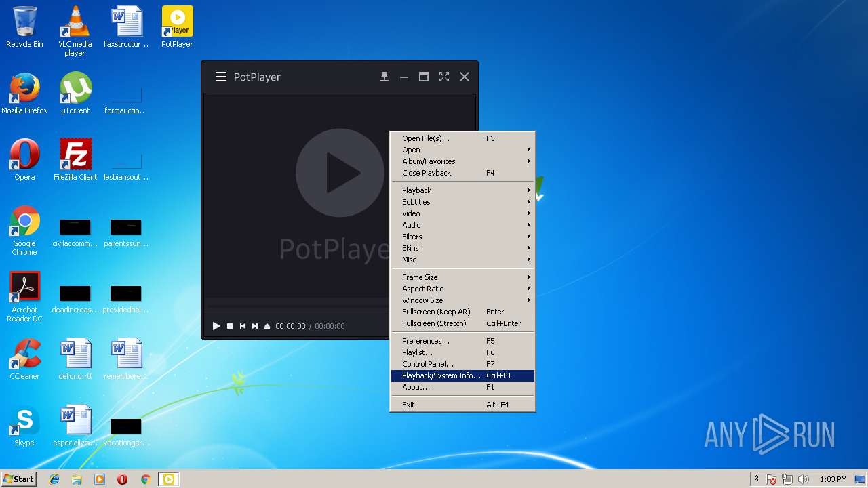Viewport: 868px width, 488px height.
Task: Expand the Misc submenu
Action: coord(463,260)
